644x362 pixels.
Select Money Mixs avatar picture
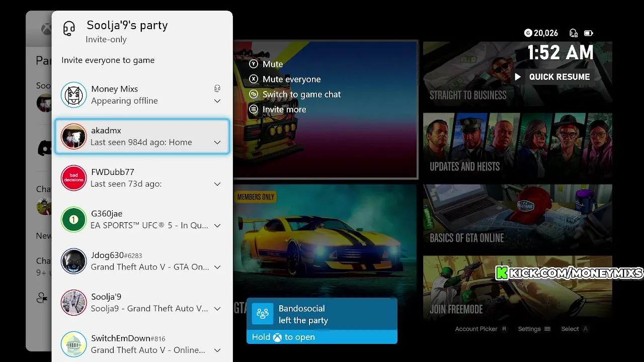click(73, 95)
